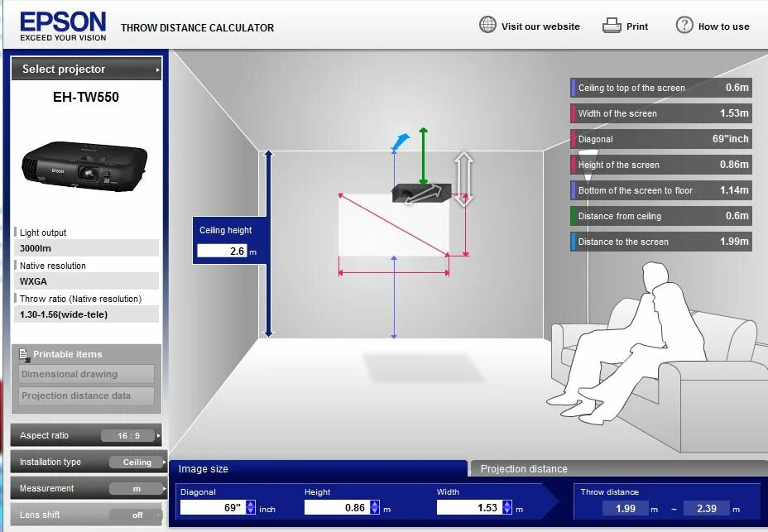Image resolution: width=768 pixels, height=532 pixels.
Task: Click the Diagonal 69" input field
Action: coord(213,507)
